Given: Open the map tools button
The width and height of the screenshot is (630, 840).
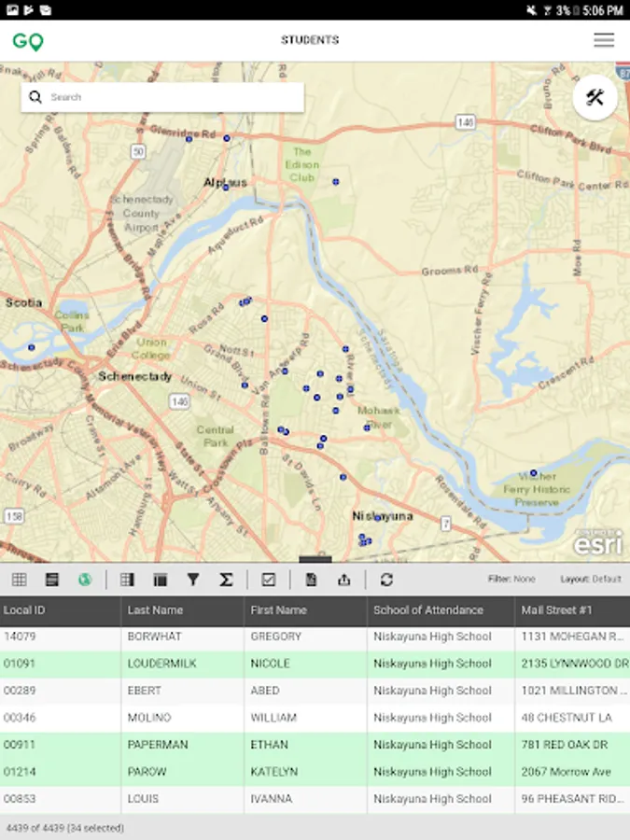Looking at the screenshot, I should tap(595, 97).
